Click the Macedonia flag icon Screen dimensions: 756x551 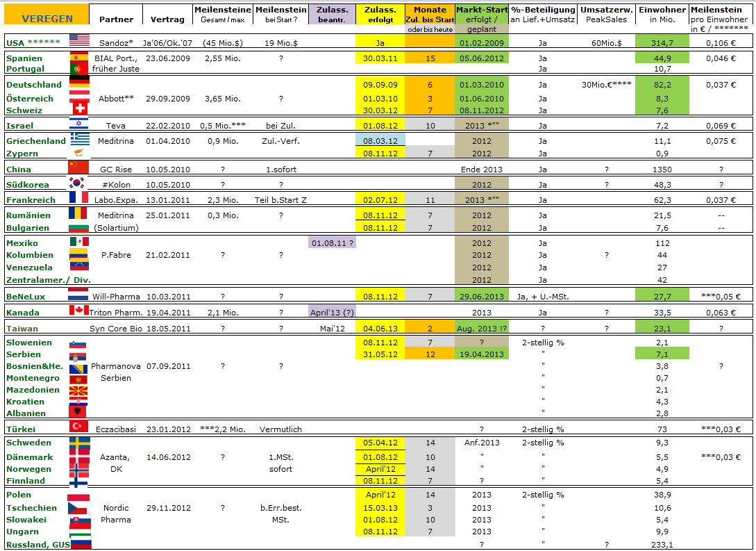78,390
